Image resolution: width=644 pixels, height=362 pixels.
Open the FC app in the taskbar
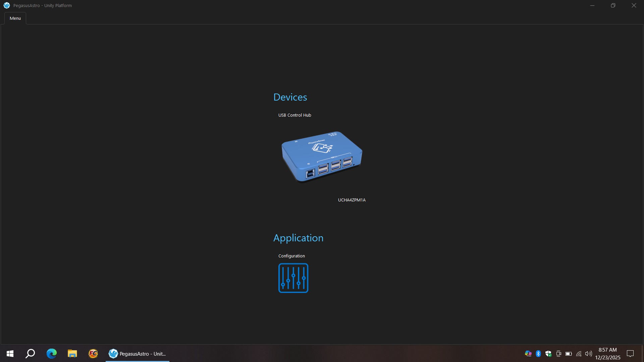93,354
